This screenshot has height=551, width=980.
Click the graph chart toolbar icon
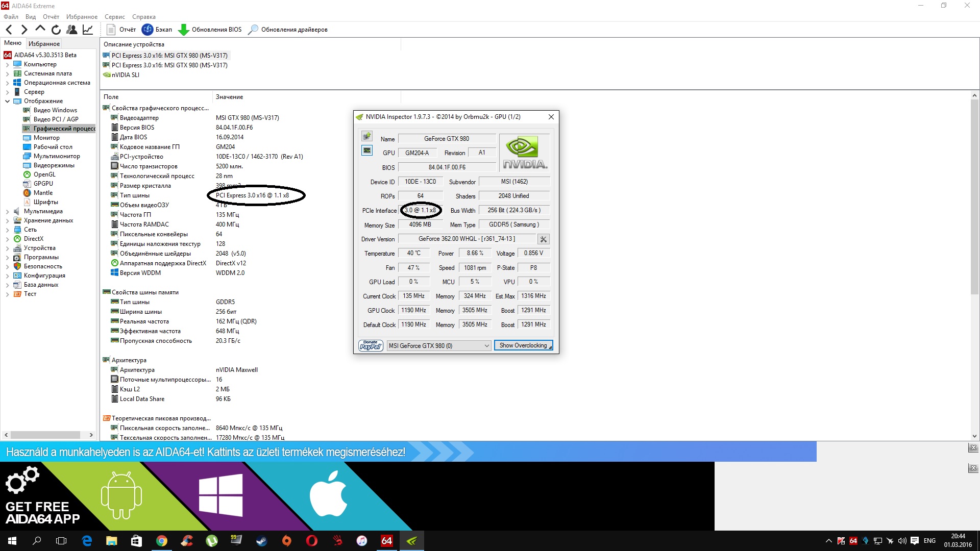pos(88,30)
